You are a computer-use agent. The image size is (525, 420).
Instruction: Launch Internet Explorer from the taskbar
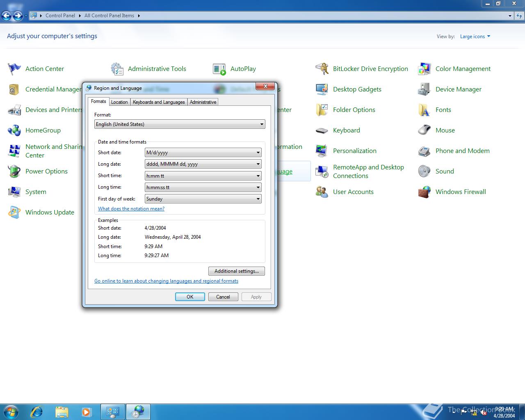37,411
